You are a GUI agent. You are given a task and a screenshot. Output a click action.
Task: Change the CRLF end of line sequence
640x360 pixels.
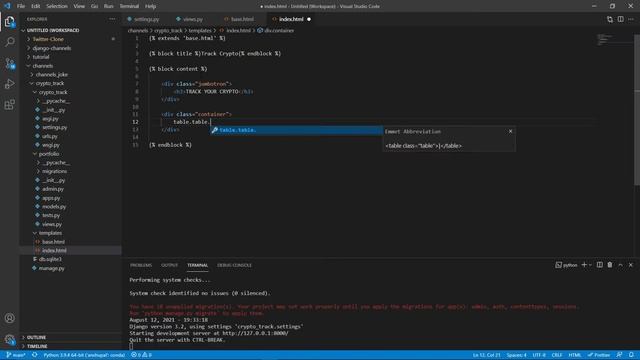tap(557, 355)
